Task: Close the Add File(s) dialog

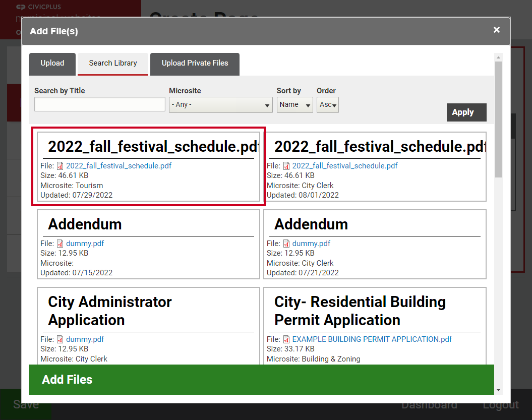Action: click(x=496, y=30)
